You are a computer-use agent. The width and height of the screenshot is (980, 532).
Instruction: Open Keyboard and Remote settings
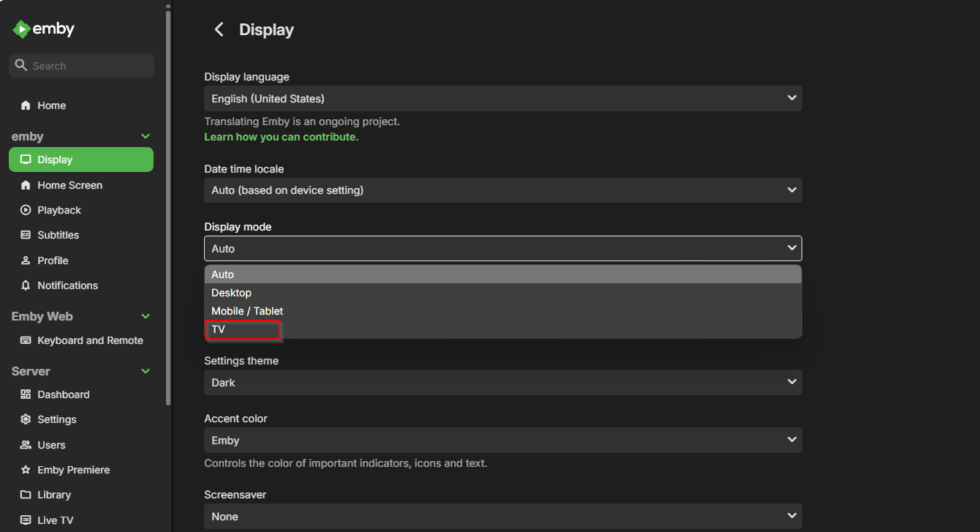coord(90,340)
